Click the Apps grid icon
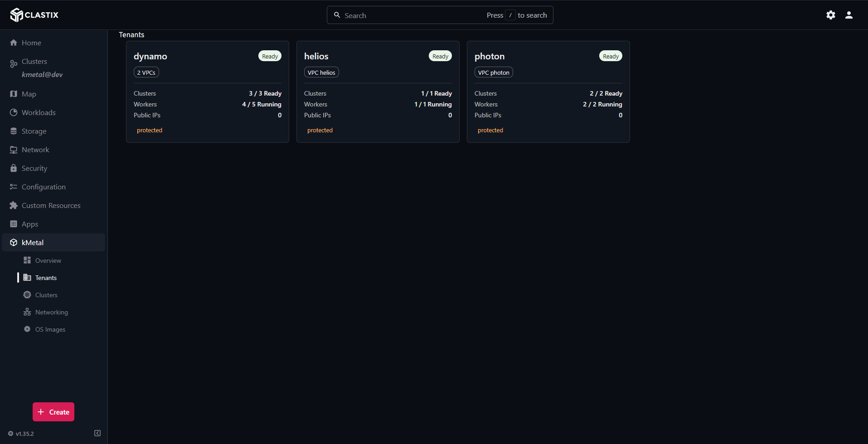 point(14,224)
